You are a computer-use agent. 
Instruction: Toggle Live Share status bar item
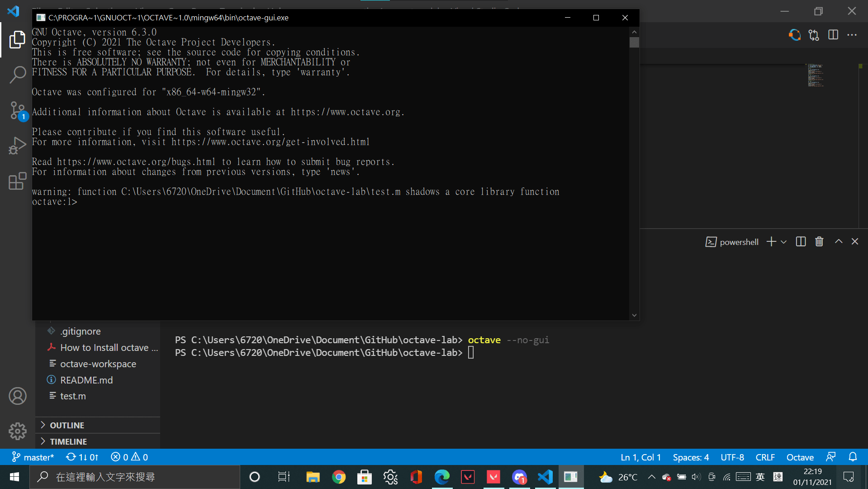pos(830,457)
